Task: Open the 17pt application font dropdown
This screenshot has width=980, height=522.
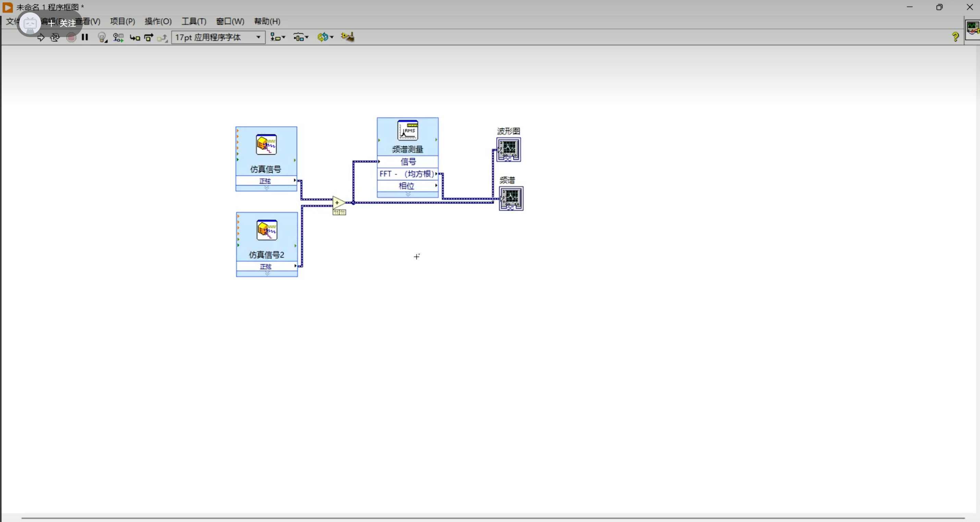Action: point(218,37)
